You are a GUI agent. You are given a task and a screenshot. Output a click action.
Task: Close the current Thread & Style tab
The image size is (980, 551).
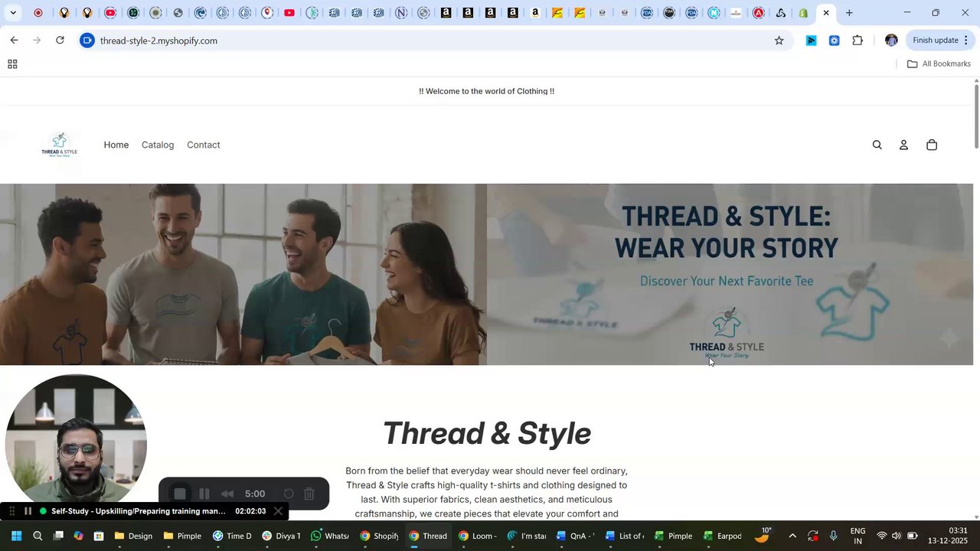[x=826, y=13]
